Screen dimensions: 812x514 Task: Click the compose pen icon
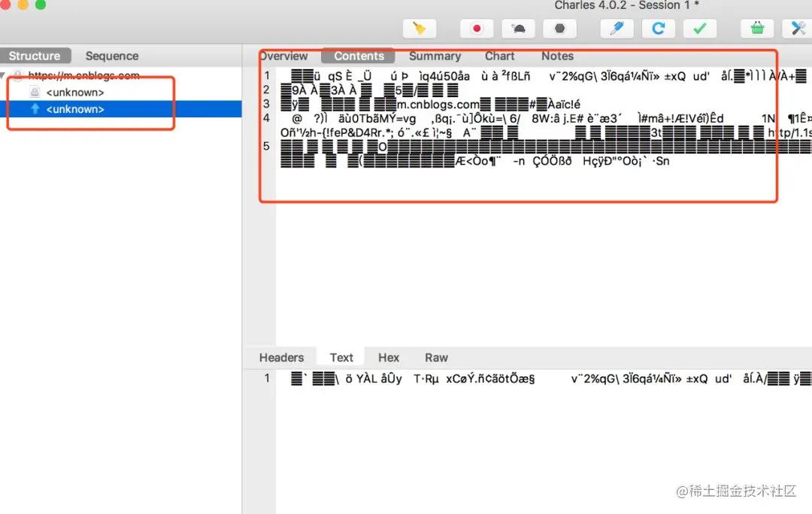pos(617,29)
